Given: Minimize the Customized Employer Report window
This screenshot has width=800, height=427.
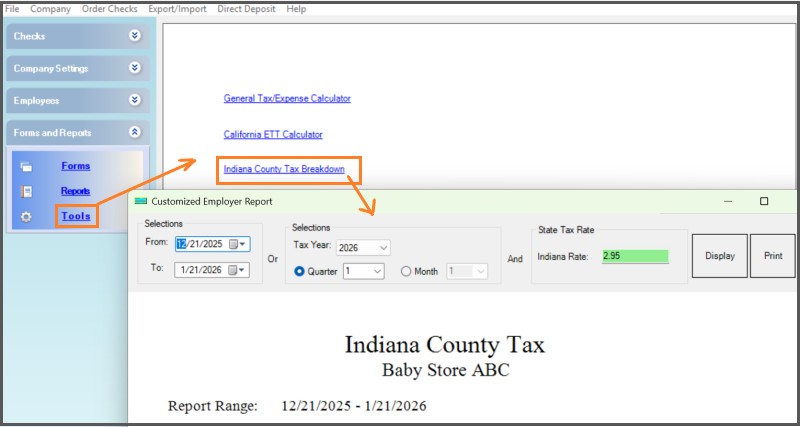Looking at the screenshot, I should coord(728,202).
